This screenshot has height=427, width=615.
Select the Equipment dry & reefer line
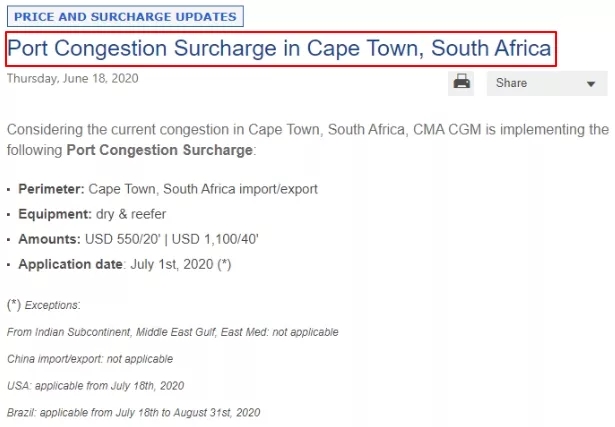92,214
